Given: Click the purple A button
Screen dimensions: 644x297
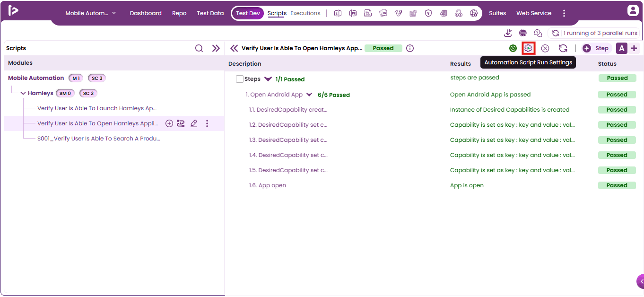Looking at the screenshot, I should point(622,48).
